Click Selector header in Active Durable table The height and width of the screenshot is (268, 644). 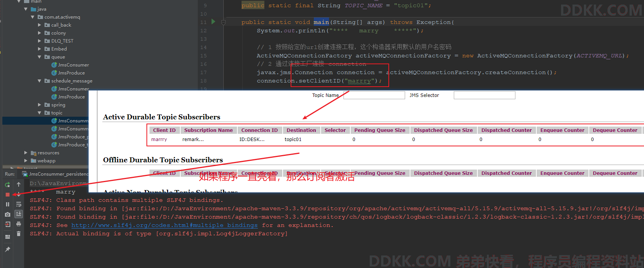335,130
